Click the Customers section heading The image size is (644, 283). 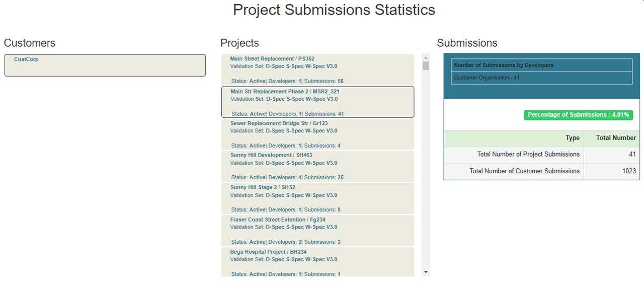click(30, 43)
